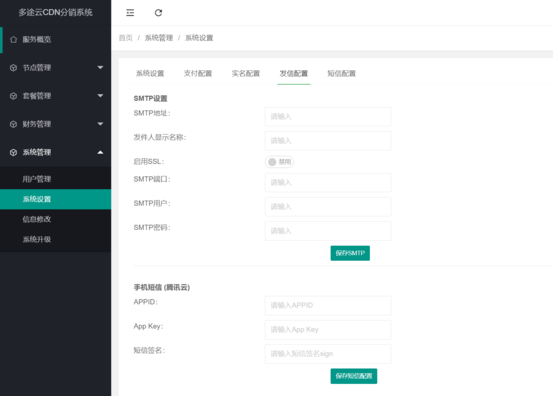
Task: Click the 手机短信 (腾讯云) section heading
Action: click(162, 288)
